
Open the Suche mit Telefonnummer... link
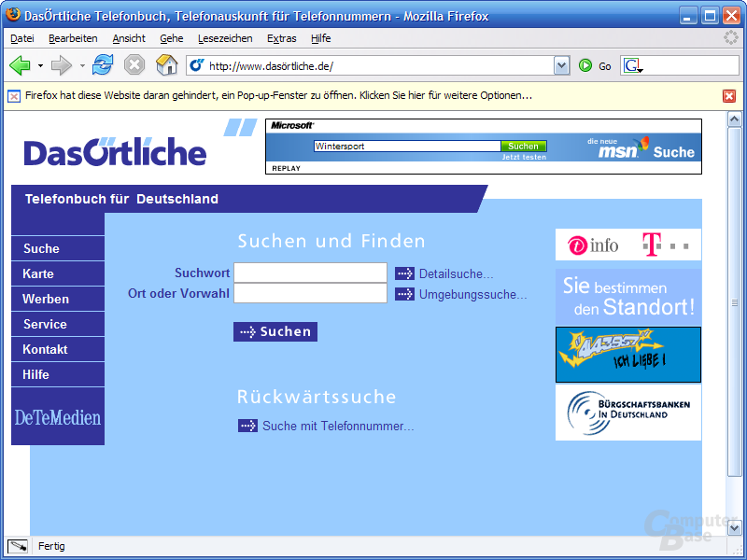pos(338,427)
